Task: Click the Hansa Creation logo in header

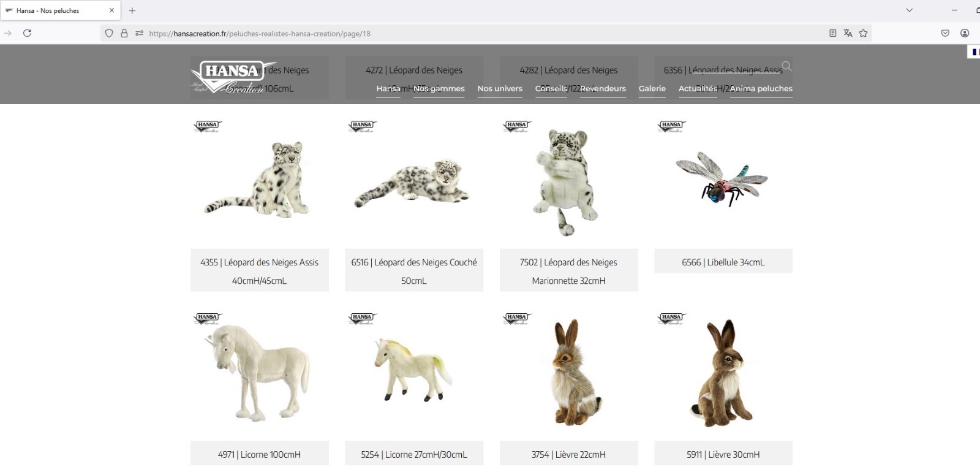Action: (234, 78)
